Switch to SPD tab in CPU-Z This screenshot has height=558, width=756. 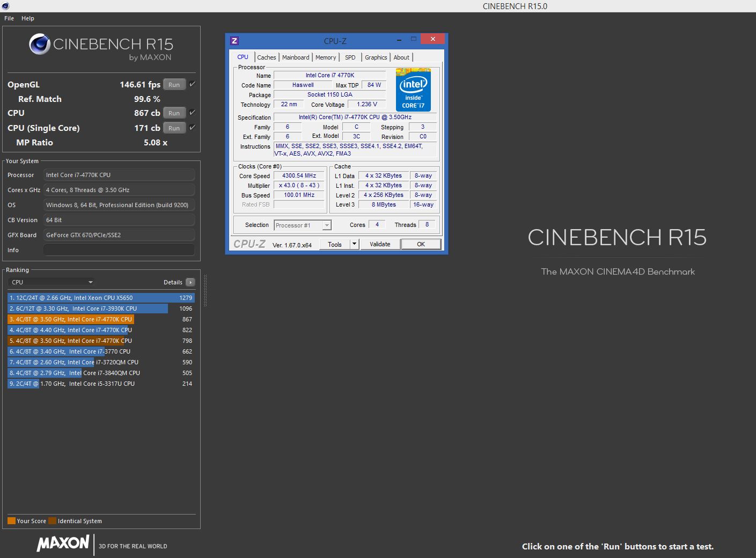(x=350, y=57)
